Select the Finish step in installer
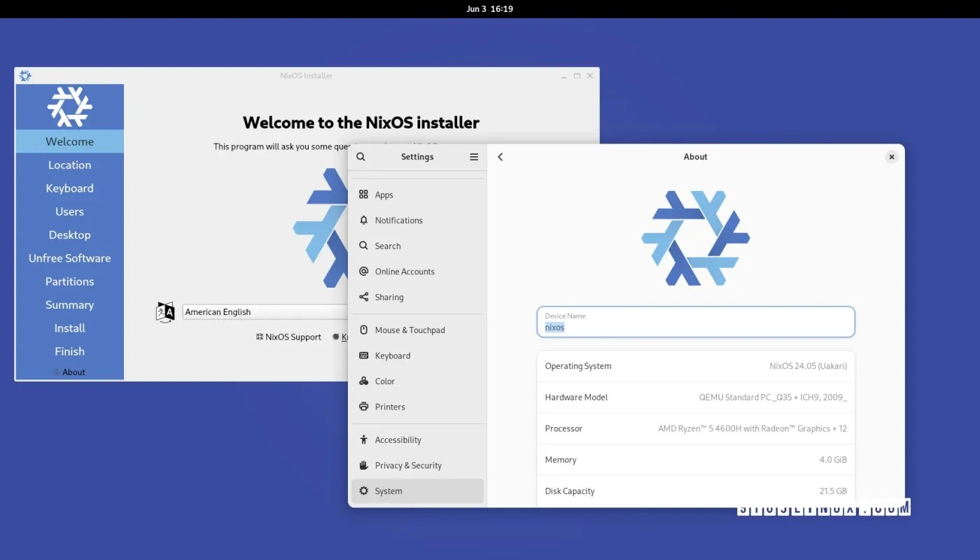The image size is (980, 560). coord(69,351)
